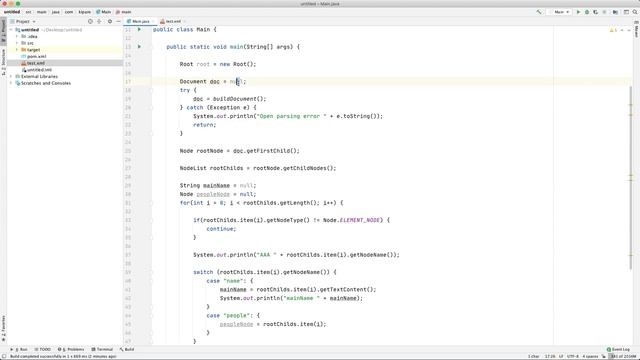Click the locate/select opened file icon in Project panel
Image resolution: width=640 pixels, height=360 pixels.
click(90, 21)
